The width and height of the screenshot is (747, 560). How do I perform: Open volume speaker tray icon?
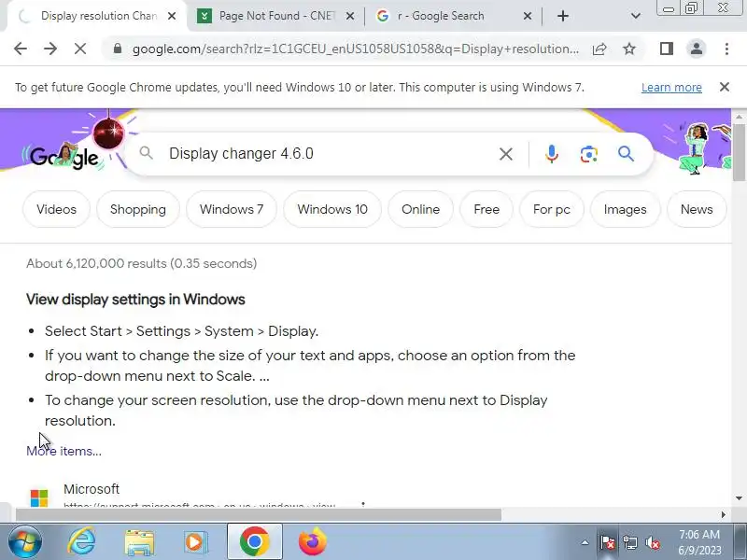pos(652,542)
